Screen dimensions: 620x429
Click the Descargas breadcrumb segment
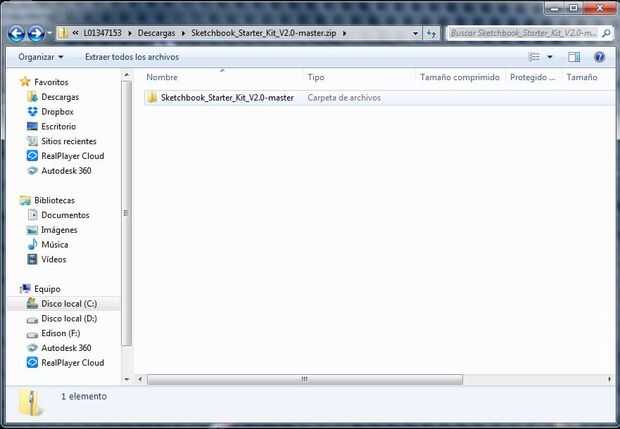point(156,33)
